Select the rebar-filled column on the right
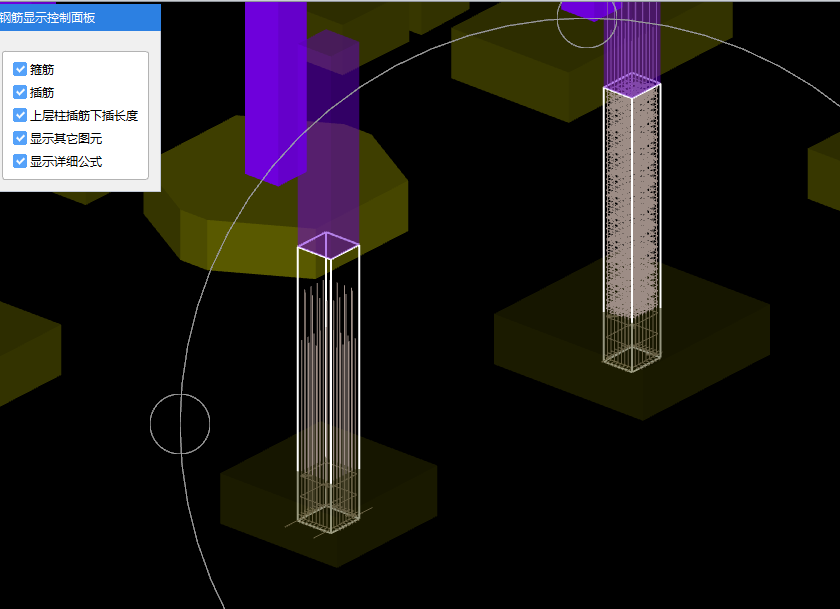The image size is (840, 609). [x=632, y=222]
